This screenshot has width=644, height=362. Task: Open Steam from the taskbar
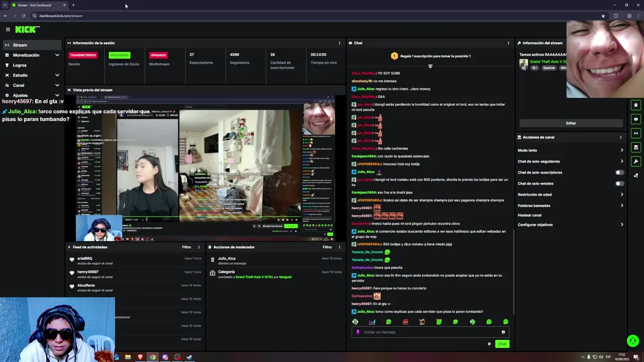(x=189, y=357)
